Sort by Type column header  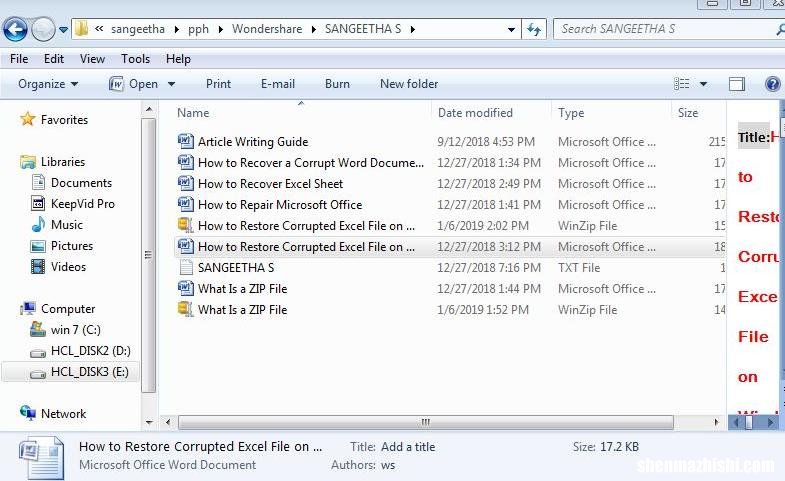click(571, 113)
